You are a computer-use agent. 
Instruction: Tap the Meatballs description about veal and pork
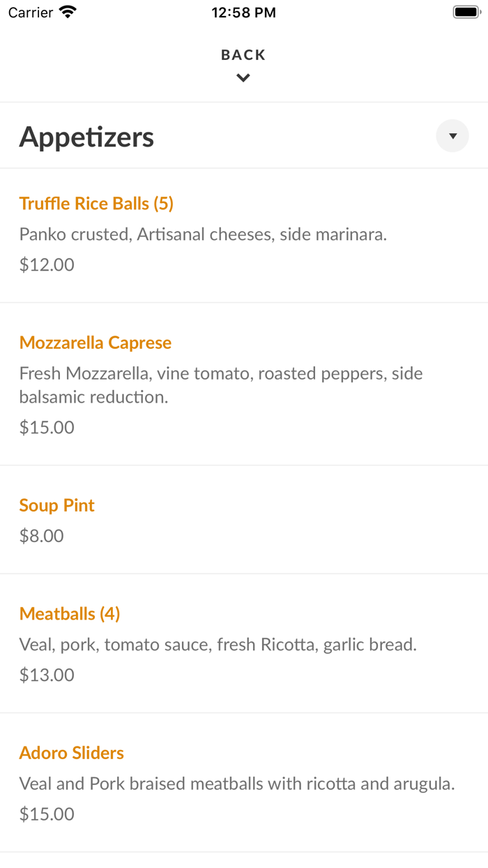(218, 645)
